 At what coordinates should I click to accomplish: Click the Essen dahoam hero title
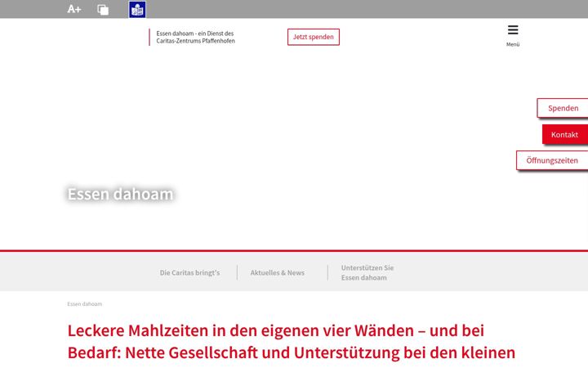[x=120, y=194]
